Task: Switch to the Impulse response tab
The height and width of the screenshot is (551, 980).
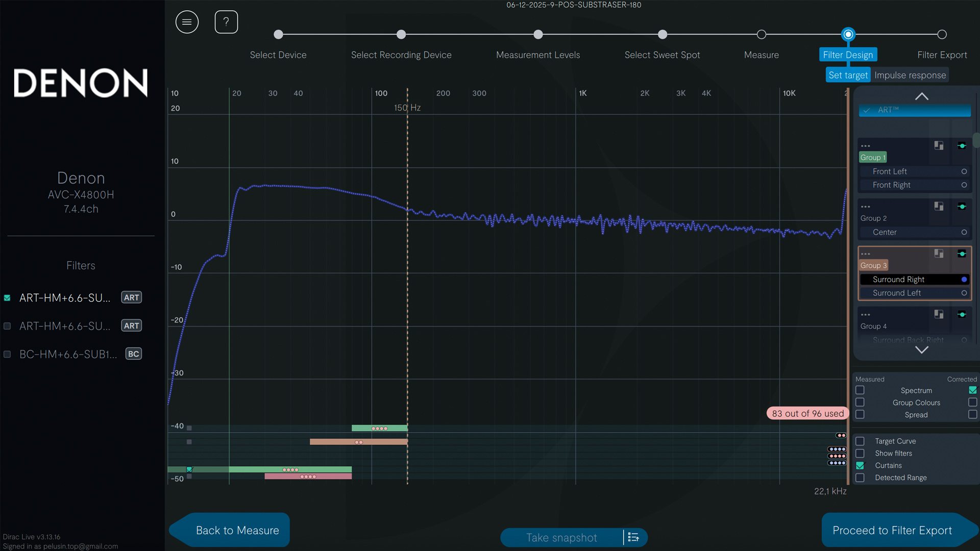Action: click(x=910, y=75)
